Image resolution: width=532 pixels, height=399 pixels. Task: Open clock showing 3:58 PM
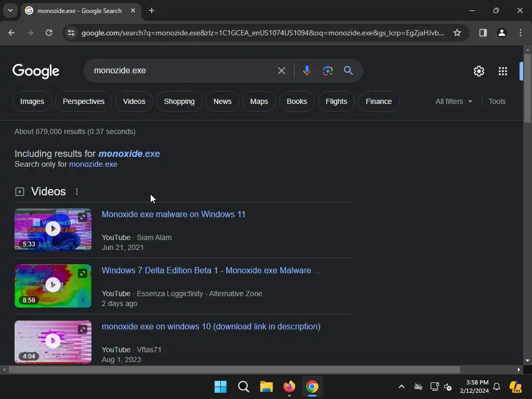click(x=474, y=387)
